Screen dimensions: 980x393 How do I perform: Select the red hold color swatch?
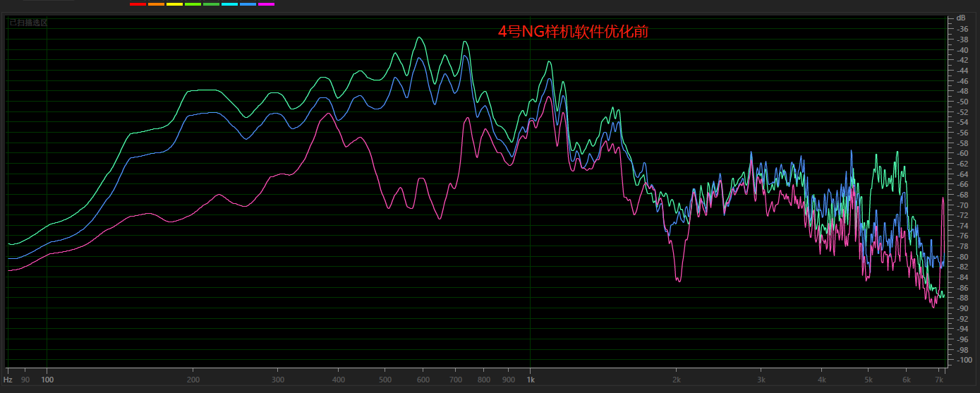coord(138,4)
